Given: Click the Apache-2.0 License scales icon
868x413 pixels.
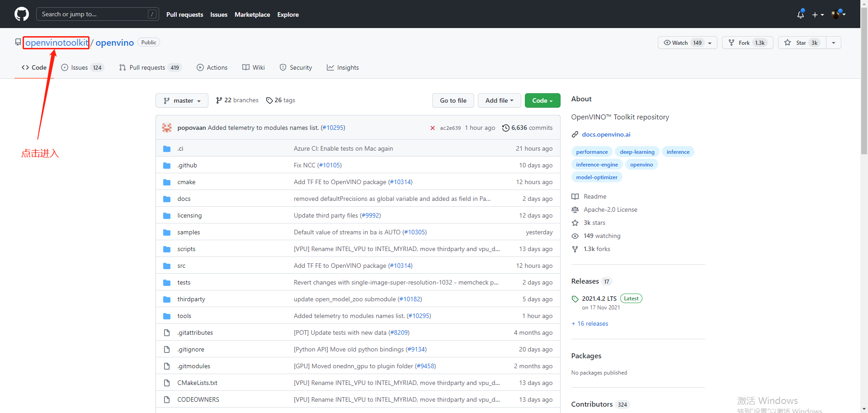Looking at the screenshot, I should click(575, 209).
